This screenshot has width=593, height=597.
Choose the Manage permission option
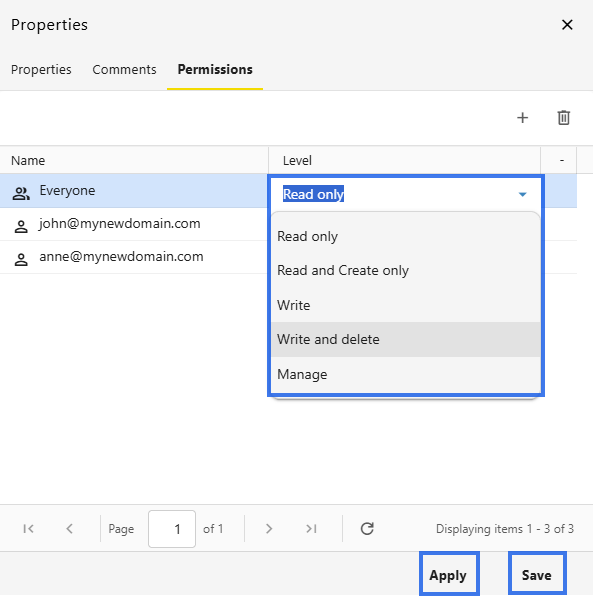(406, 374)
